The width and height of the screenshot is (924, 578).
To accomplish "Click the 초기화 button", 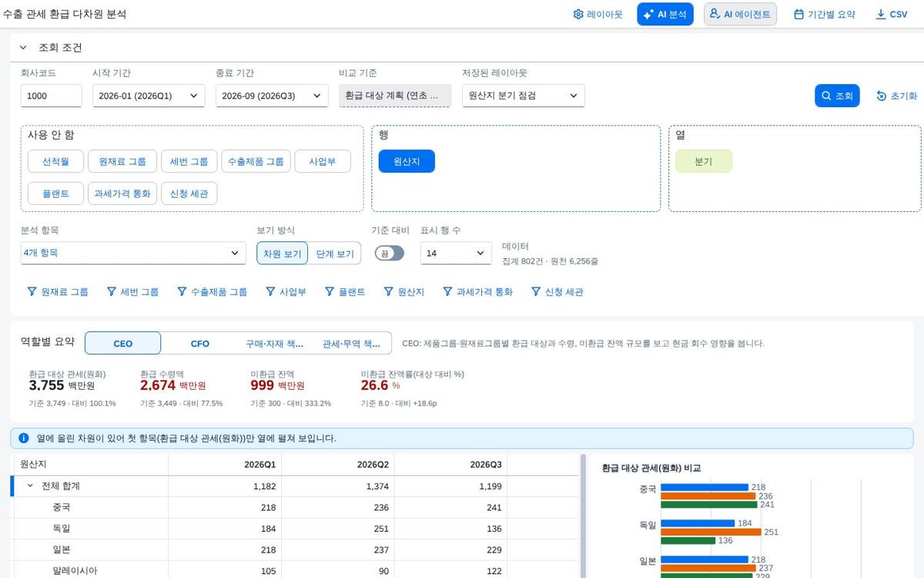I will click(897, 96).
